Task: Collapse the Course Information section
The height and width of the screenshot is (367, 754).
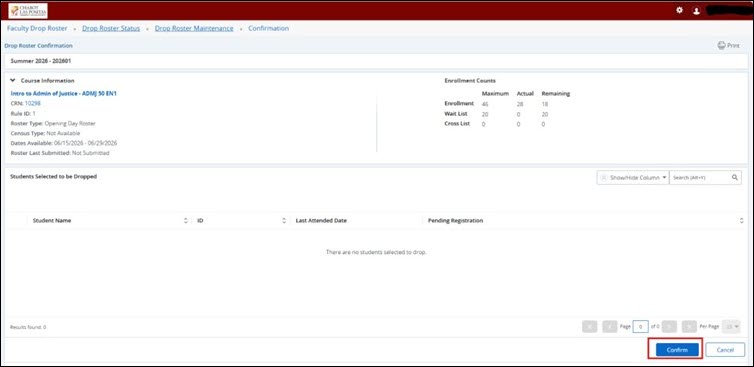Action: (13, 81)
